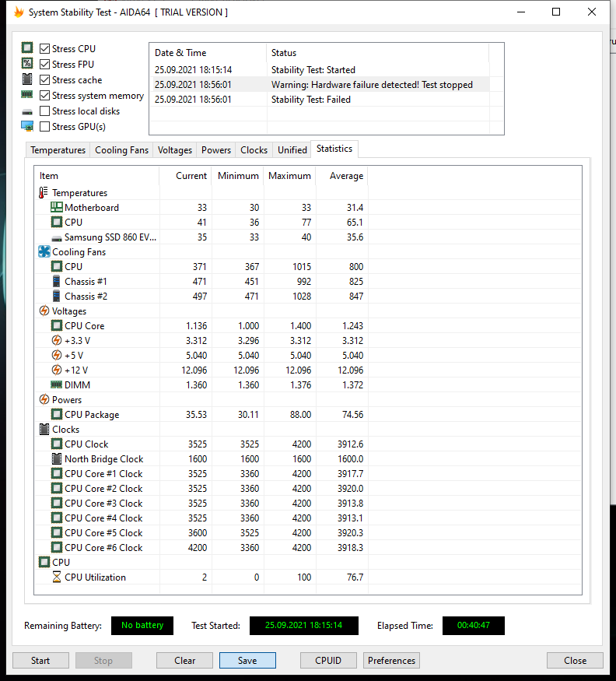Open the Powers tab
This screenshot has height=681, width=616.
215,150
